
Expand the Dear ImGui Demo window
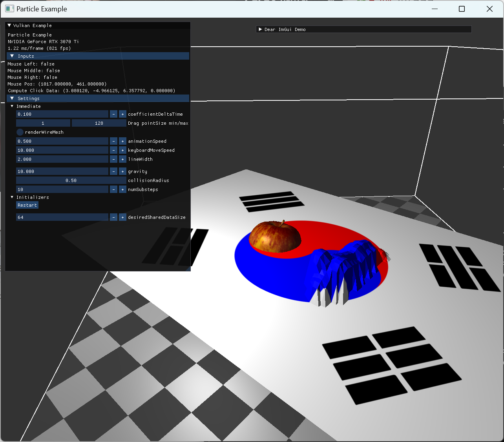click(260, 29)
